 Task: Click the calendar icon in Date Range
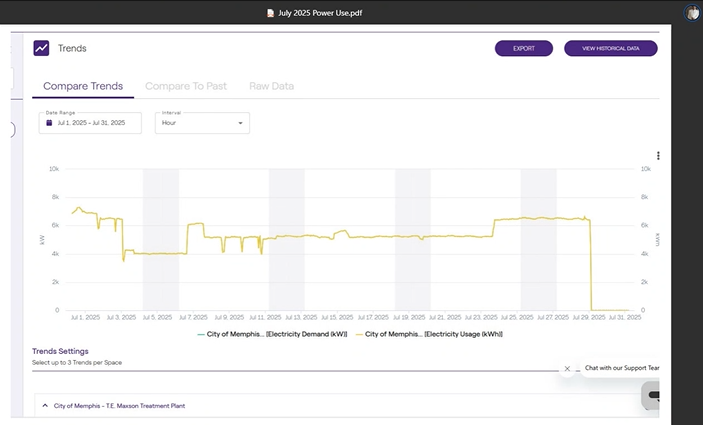pyautogui.click(x=48, y=123)
